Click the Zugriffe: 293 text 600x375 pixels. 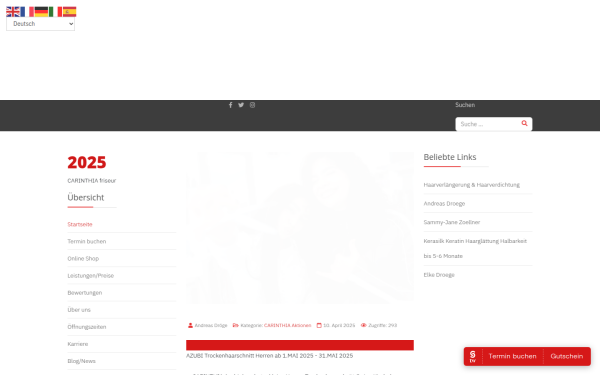[383, 325]
